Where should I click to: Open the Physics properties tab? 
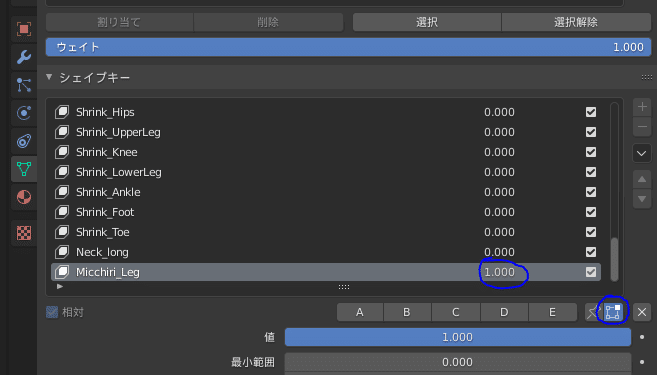coord(24,113)
